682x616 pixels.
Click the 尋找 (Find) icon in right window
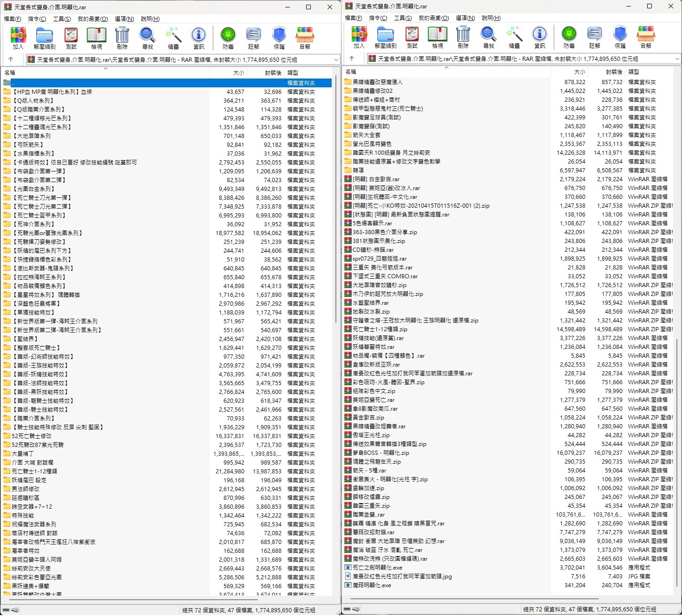pos(489,37)
